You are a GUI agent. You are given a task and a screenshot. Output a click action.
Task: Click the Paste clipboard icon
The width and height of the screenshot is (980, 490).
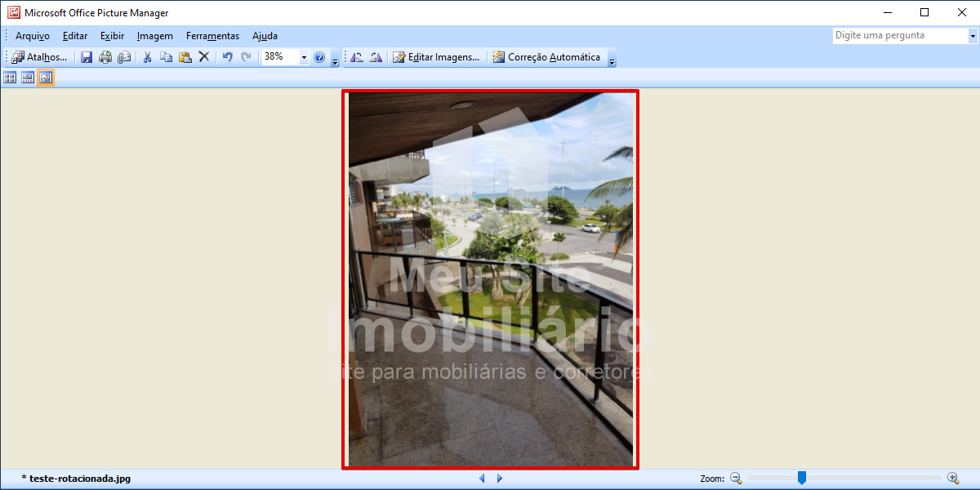pyautogui.click(x=185, y=57)
